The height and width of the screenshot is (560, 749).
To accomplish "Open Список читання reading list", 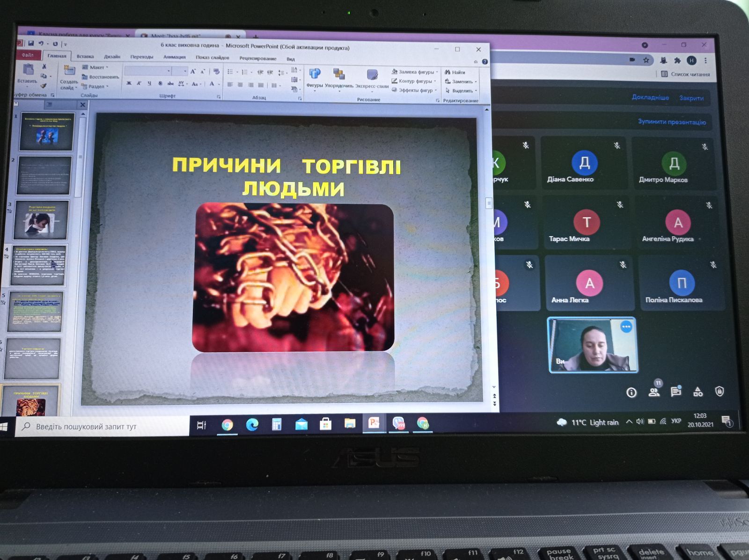I will click(686, 74).
